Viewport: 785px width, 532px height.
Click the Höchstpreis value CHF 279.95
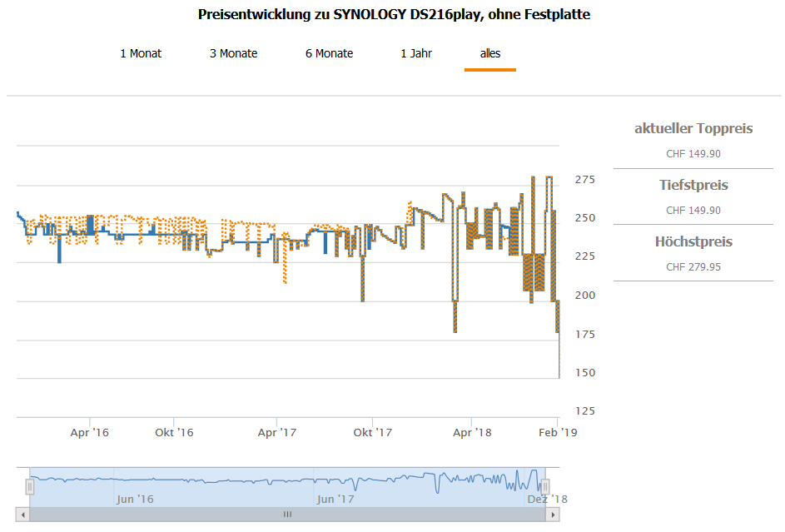pyautogui.click(x=693, y=267)
